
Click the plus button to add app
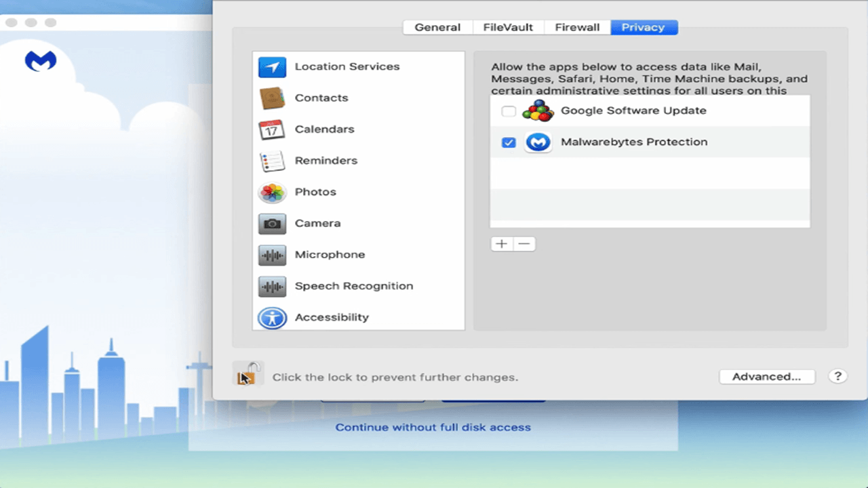pos(502,244)
